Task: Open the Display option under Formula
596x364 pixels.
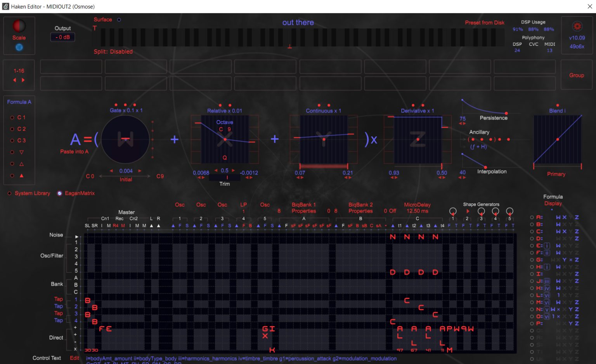Action: (553, 203)
